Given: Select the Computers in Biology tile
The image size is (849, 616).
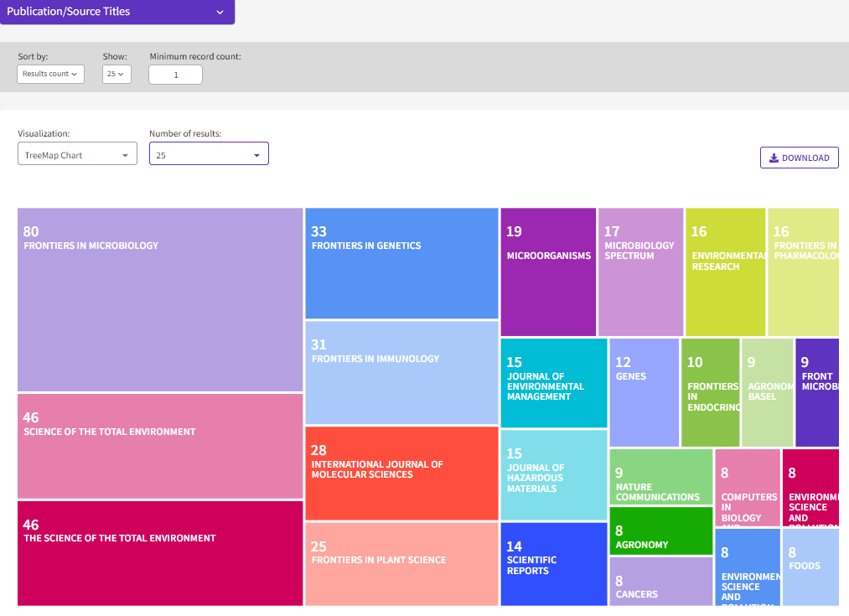Looking at the screenshot, I should pos(748,487).
